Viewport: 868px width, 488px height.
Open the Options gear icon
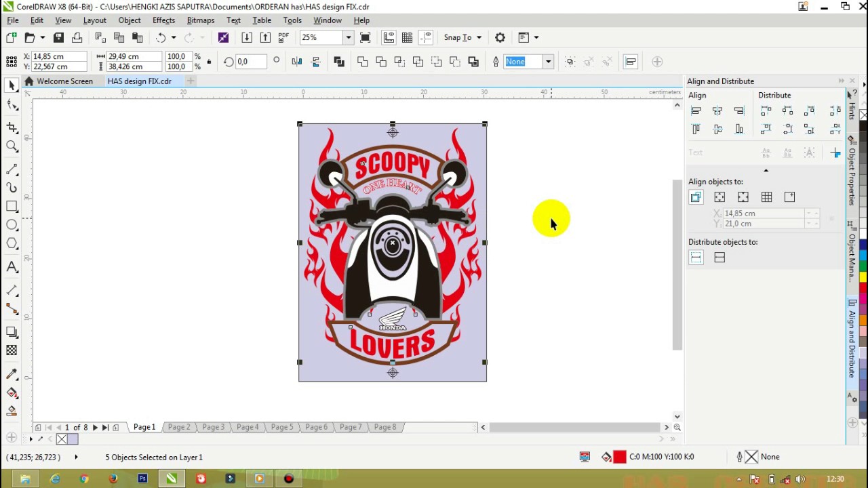(x=500, y=38)
